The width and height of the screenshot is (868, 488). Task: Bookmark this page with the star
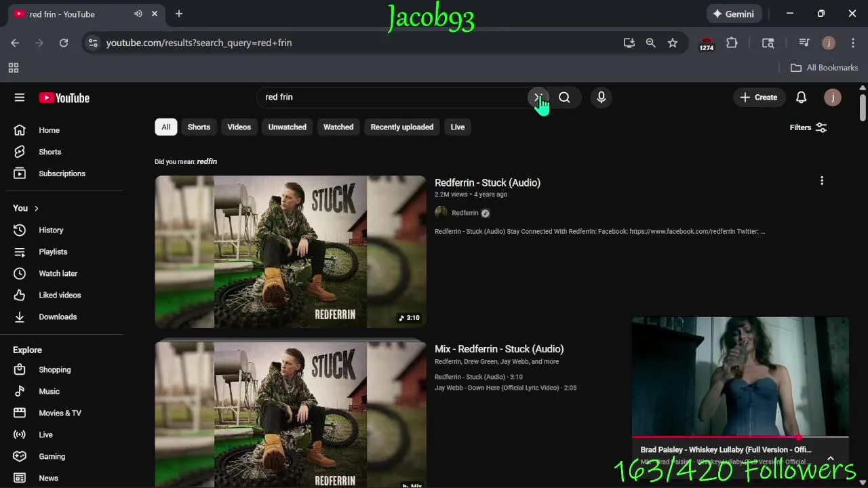pos(673,43)
